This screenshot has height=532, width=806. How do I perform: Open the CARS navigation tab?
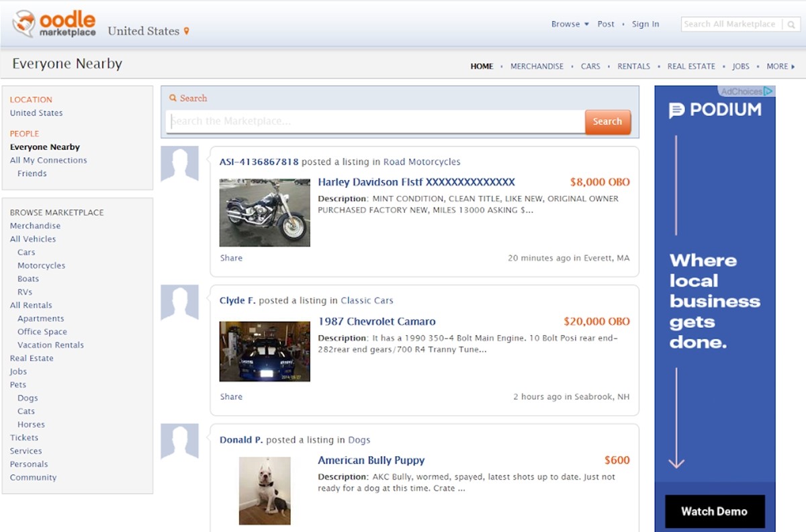click(590, 66)
